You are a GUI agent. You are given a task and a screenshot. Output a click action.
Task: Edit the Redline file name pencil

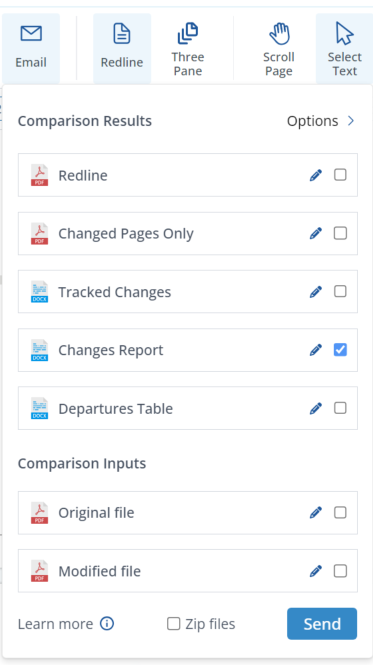click(x=316, y=175)
